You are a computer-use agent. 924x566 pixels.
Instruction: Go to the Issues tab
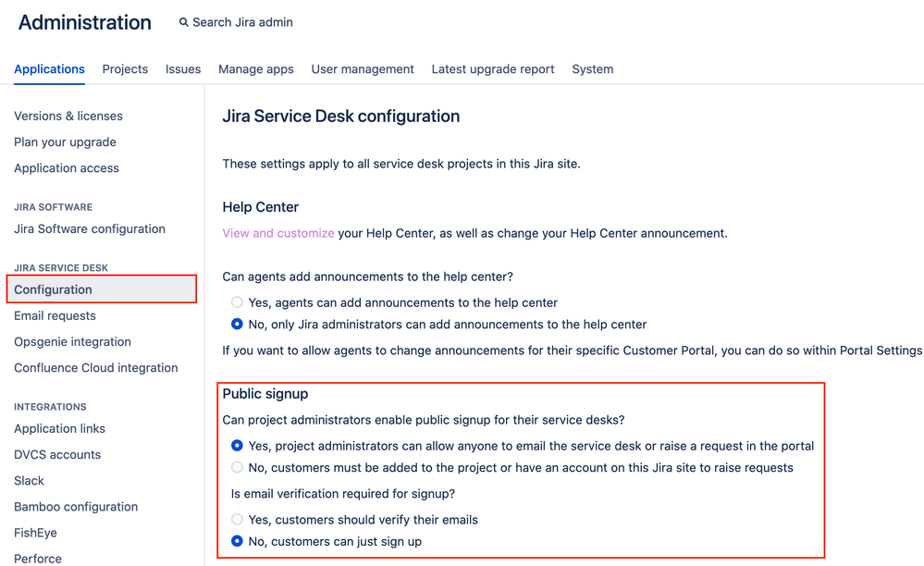[x=183, y=69]
